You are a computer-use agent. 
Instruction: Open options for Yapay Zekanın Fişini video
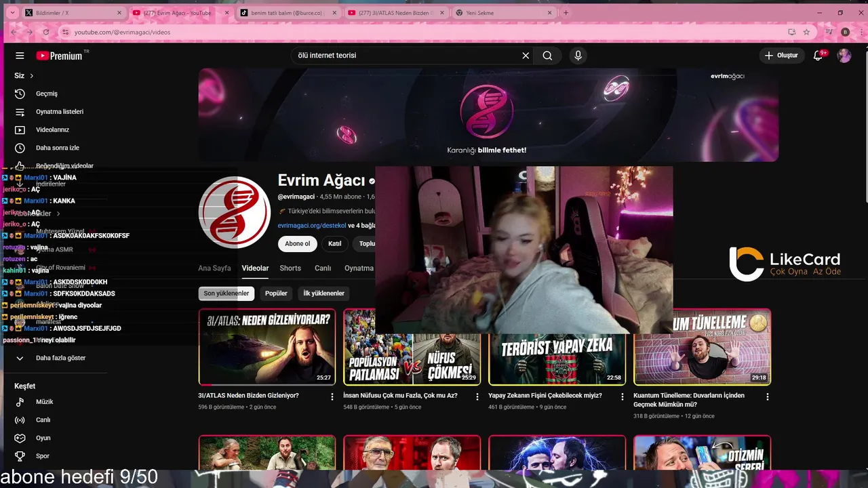pyautogui.click(x=623, y=396)
